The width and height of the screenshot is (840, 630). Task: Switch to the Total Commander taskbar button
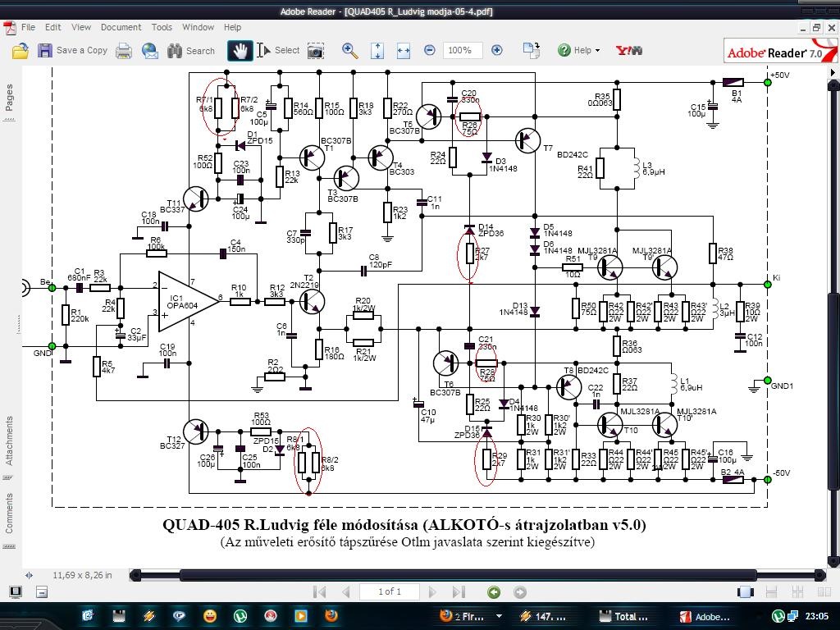[623, 616]
